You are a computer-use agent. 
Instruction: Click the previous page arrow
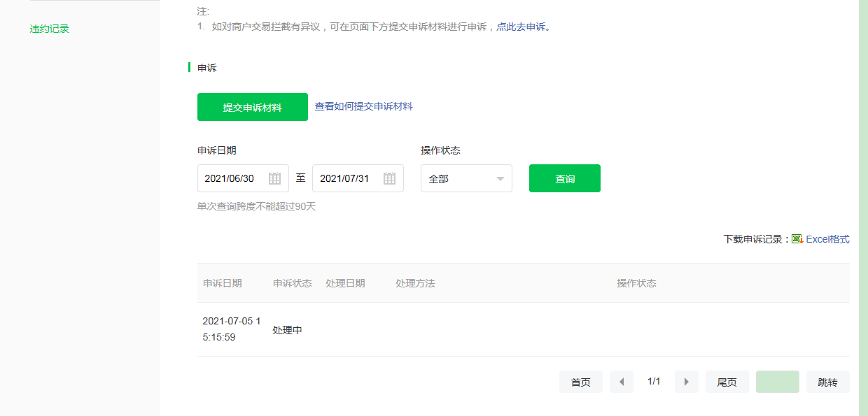[x=622, y=382]
